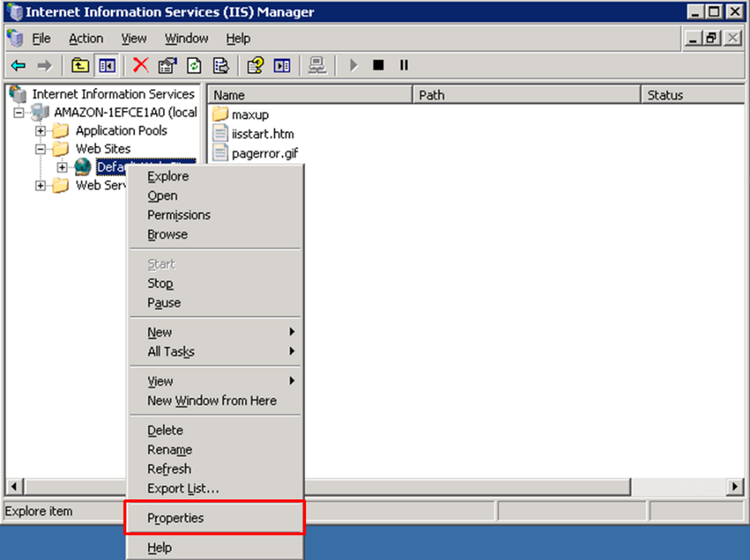The image size is (750, 560).
Task: Open the Help menu in menu bar
Action: pyautogui.click(x=238, y=38)
